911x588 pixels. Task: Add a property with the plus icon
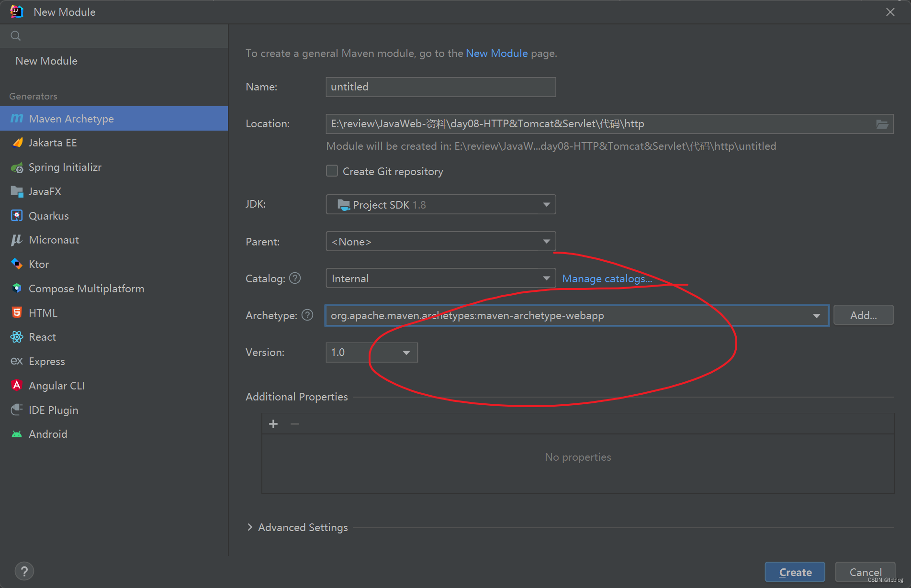pos(273,424)
